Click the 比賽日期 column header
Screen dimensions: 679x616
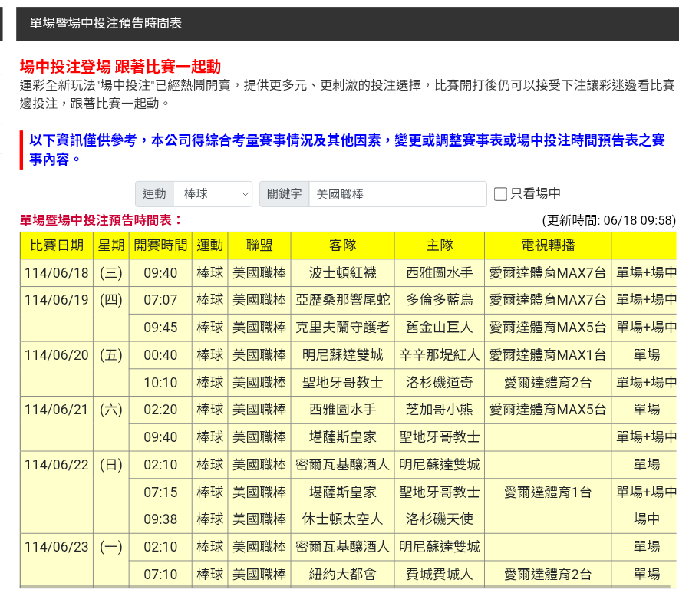click(57, 245)
